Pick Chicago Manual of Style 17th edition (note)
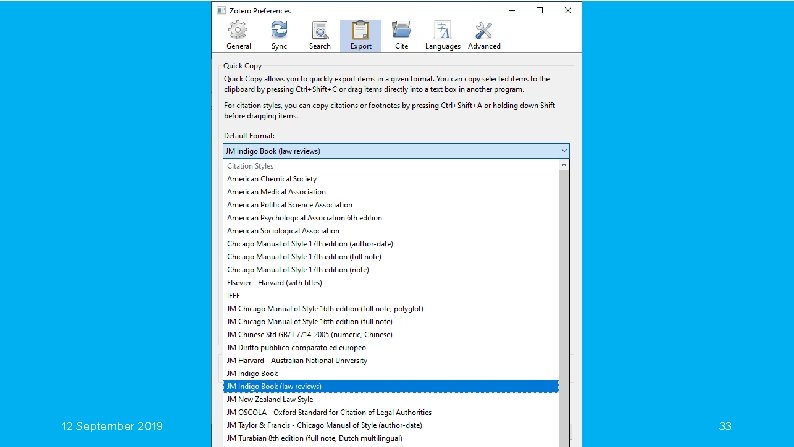794x447 pixels. (x=390, y=270)
